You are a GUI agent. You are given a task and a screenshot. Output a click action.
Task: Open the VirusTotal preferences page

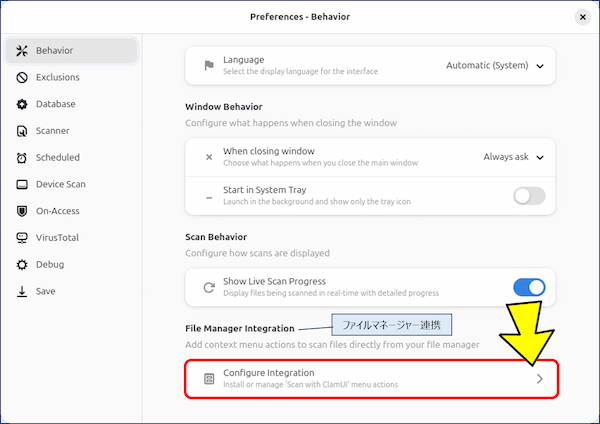(71, 238)
